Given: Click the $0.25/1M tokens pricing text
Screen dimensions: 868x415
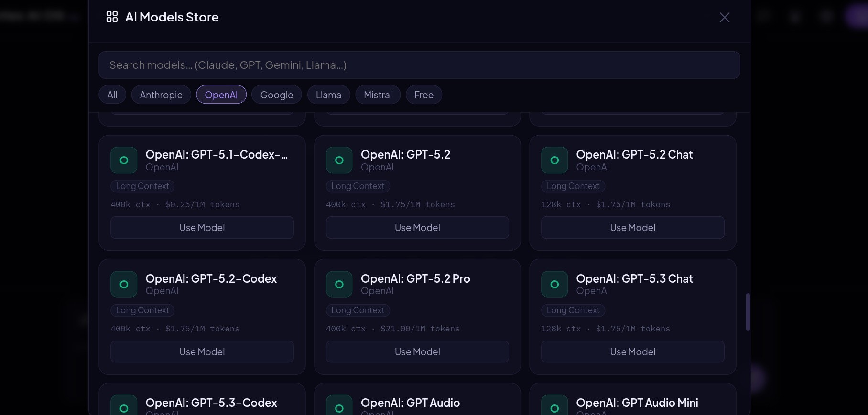Looking at the screenshot, I should [x=202, y=204].
